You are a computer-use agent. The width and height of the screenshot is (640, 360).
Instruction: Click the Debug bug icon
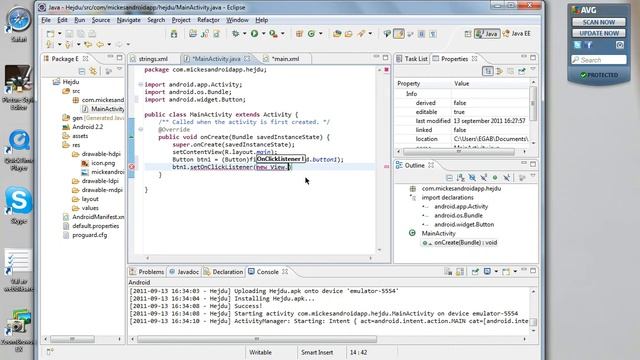pos(236,33)
